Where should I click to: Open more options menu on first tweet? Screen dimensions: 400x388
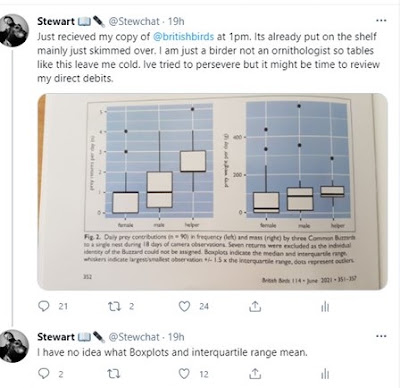click(x=381, y=20)
